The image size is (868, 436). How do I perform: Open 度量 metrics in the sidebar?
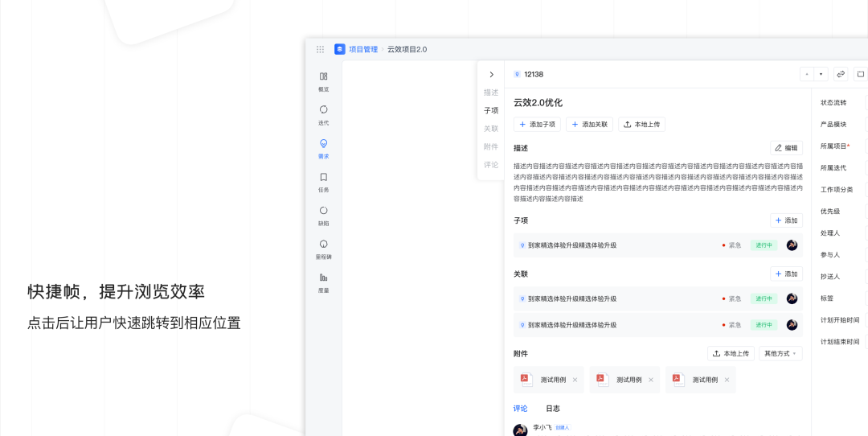pos(323,282)
